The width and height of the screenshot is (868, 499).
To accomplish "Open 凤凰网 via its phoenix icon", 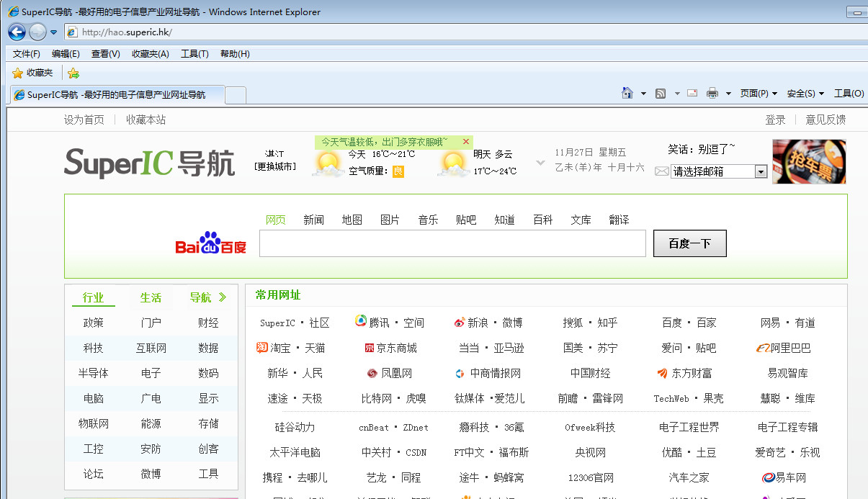I will coord(373,373).
